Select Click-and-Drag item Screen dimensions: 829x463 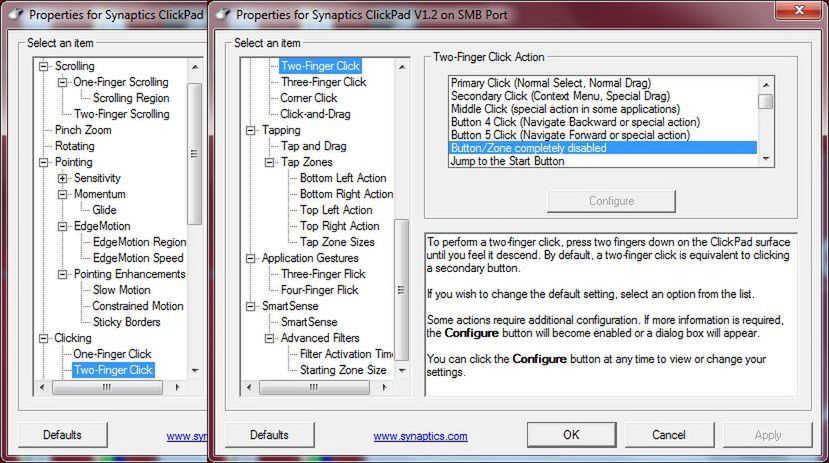coord(315,114)
